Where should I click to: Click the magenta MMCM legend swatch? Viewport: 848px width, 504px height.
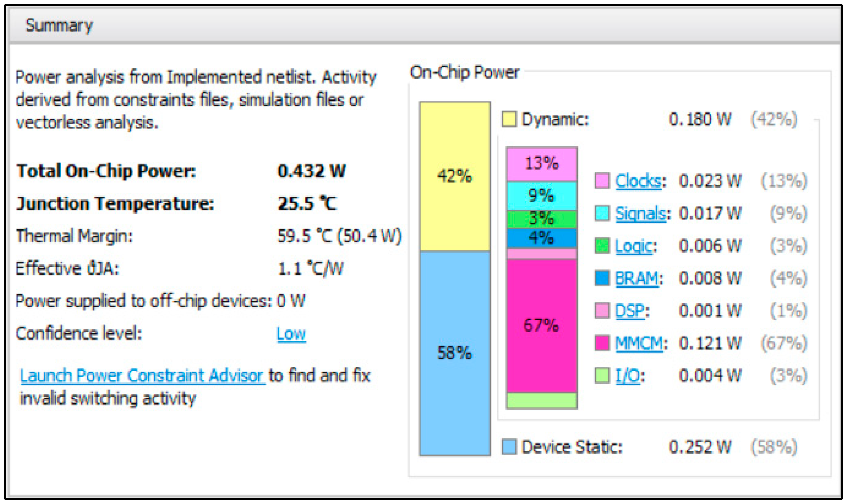pos(602,343)
